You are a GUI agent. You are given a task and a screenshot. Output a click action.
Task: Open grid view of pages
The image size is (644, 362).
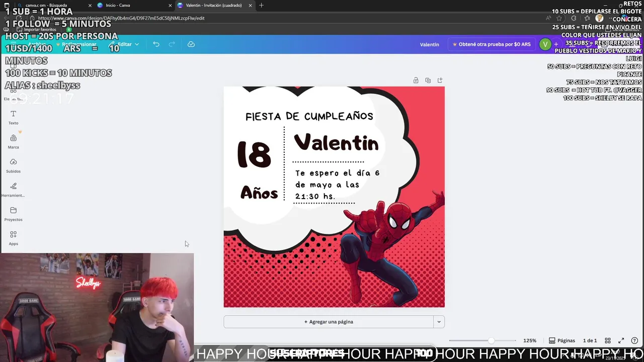point(608,340)
